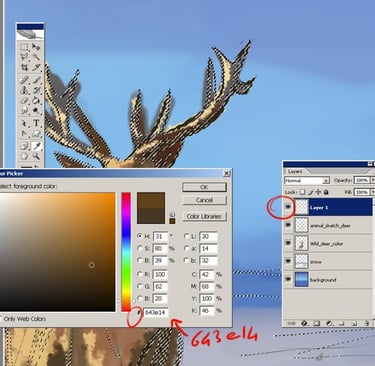Screen dimensions: 375x366
Task: Create new adjustment layer icon
Action: click(329, 323)
